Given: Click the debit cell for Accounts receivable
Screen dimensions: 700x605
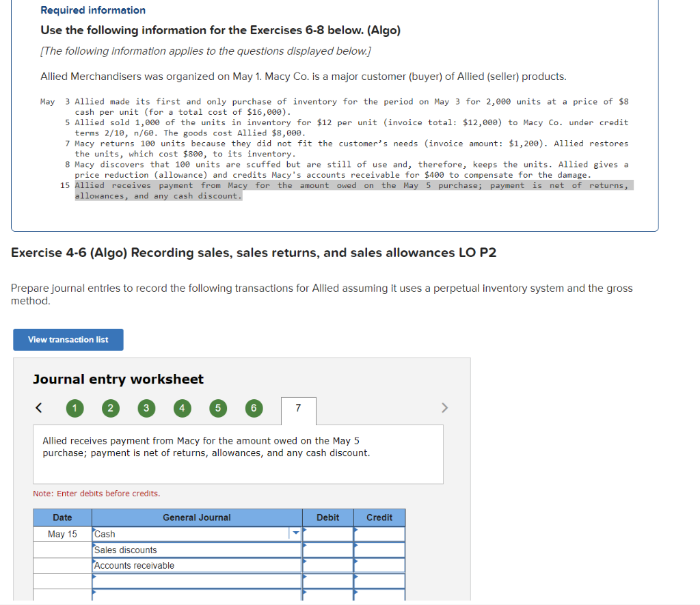Looking at the screenshot, I should (328, 566).
